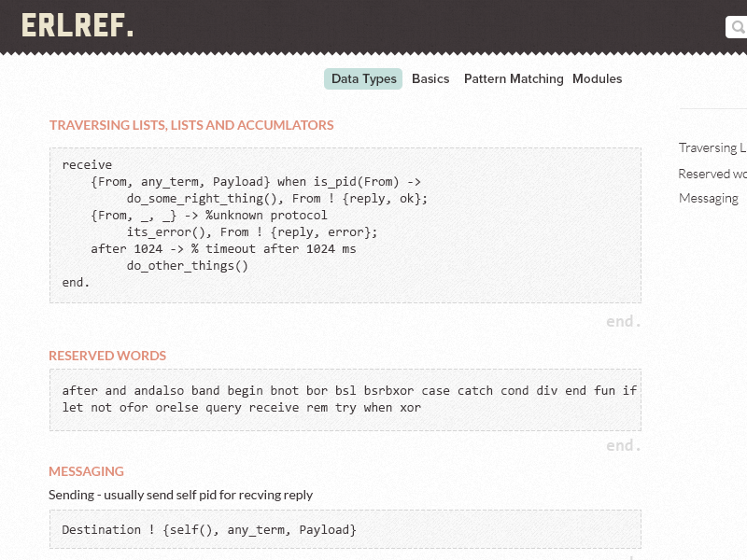Click the do_other_things() code line
Screen dimensions: 747x560
pos(188,266)
